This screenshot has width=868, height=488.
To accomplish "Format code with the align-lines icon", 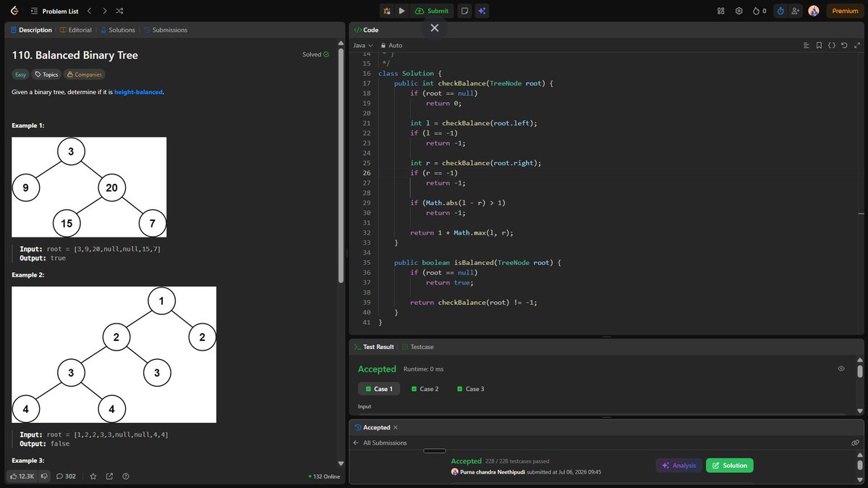I will tap(806, 45).
